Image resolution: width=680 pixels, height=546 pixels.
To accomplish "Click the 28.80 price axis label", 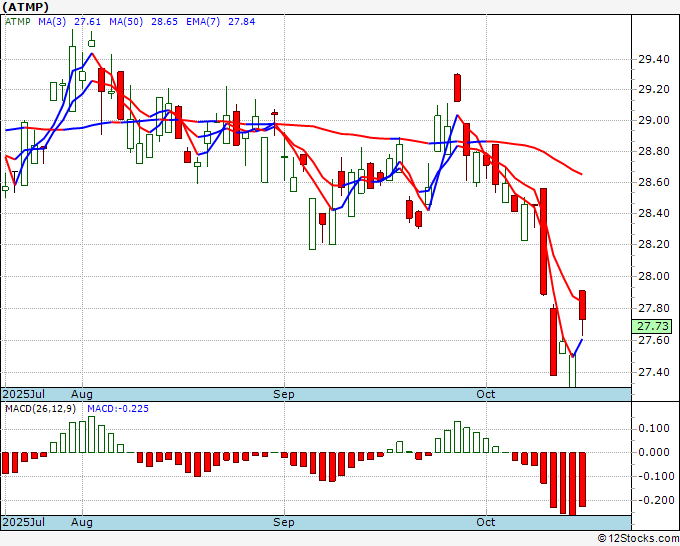I will pos(654,151).
